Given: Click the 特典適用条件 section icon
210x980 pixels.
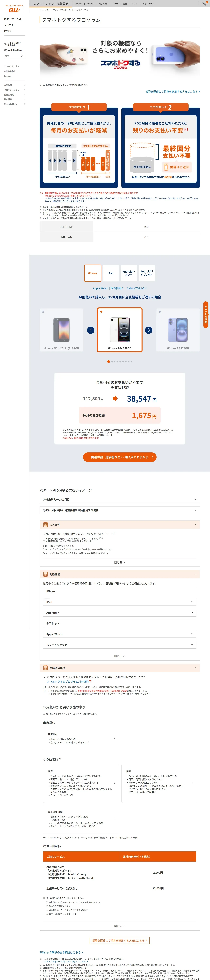Looking at the screenshot, I should coord(45,668).
